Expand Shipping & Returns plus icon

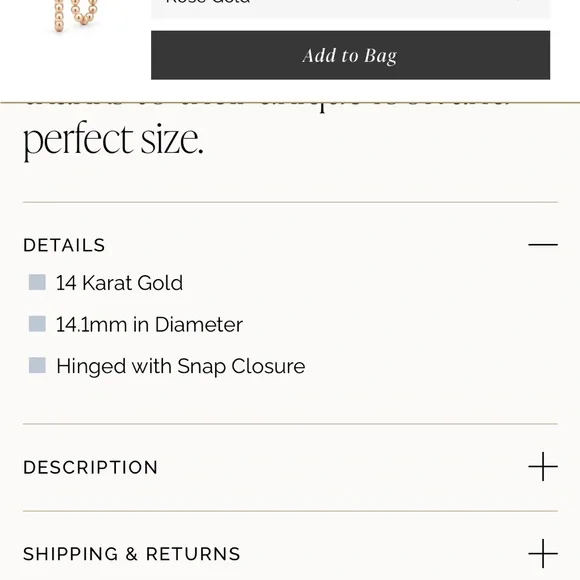[543, 553]
